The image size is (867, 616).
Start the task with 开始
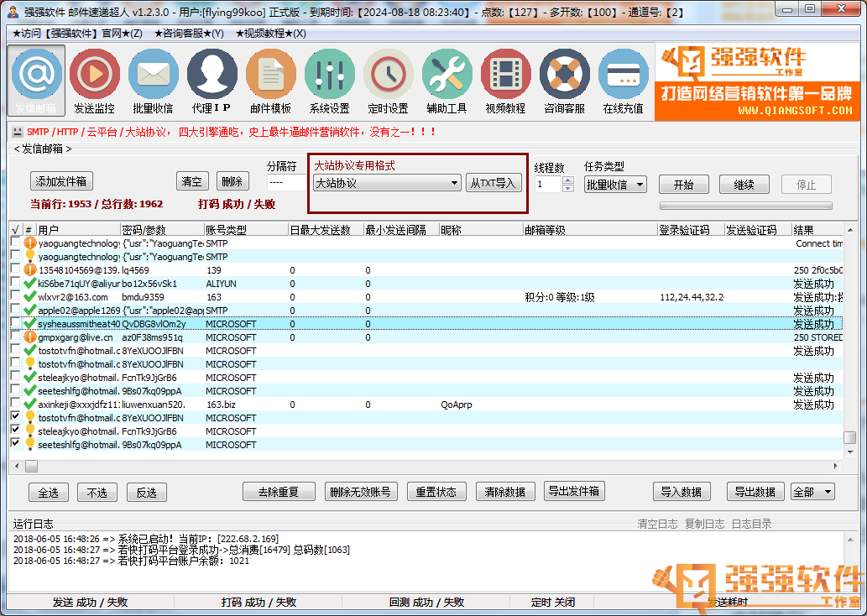(684, 185)
